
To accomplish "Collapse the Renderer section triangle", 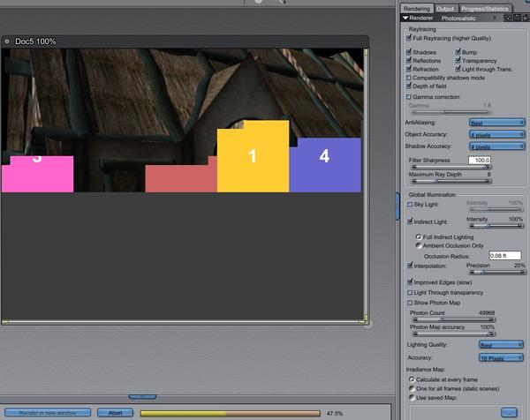I will pos(405,18).
